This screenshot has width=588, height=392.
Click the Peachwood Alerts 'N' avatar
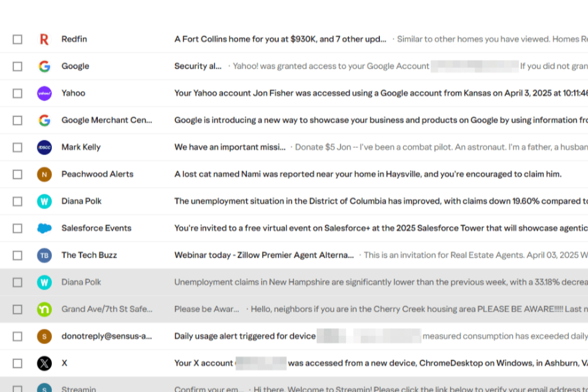[45, 174]
